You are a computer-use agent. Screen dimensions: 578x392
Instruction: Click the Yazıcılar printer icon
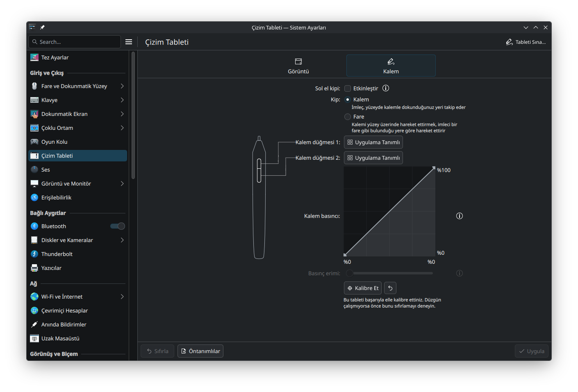[x=34, y=268]
